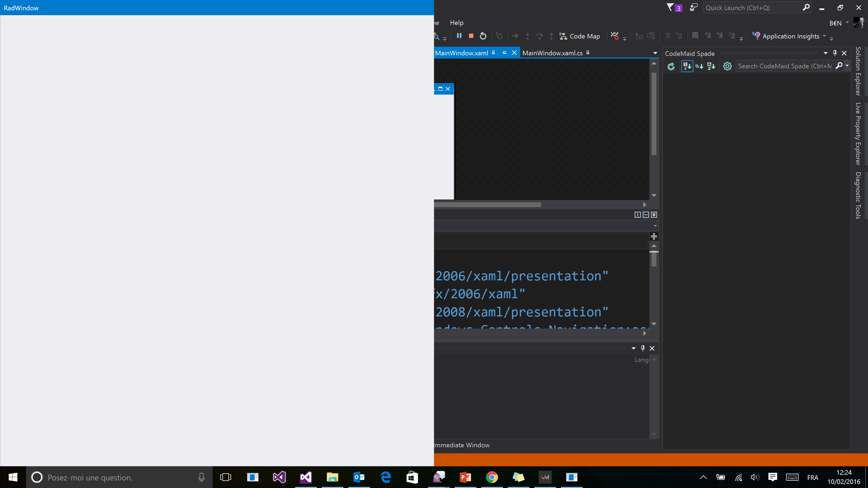The width and height of the screenshot is (868, 488).
Task: Switch to the Immediate Window tab
Action: coord(462,445)
